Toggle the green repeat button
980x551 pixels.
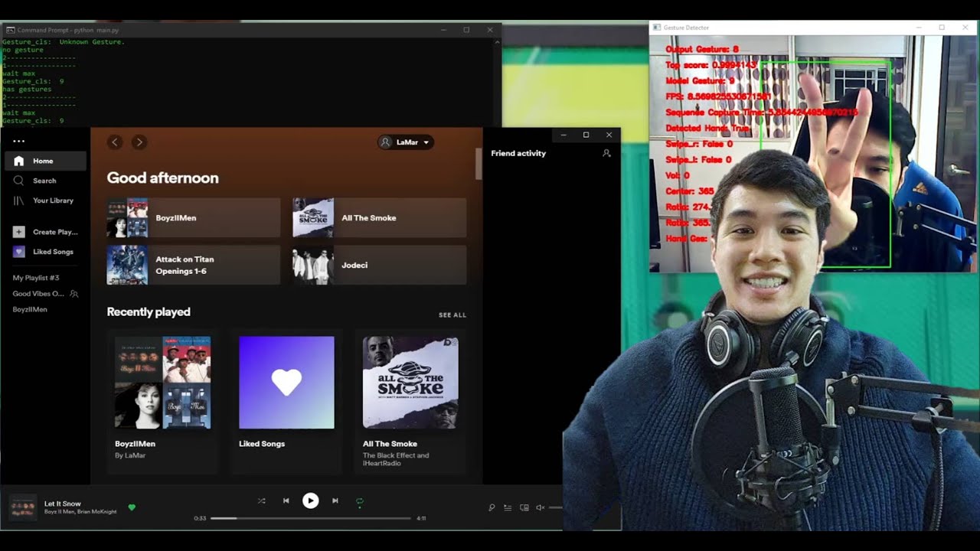pos(359,501)
